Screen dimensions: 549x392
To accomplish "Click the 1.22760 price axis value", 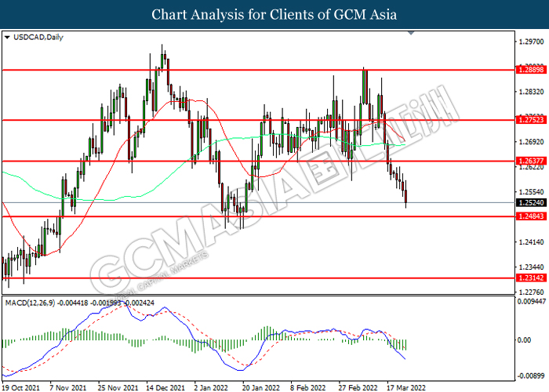I will tap(532, 292).
